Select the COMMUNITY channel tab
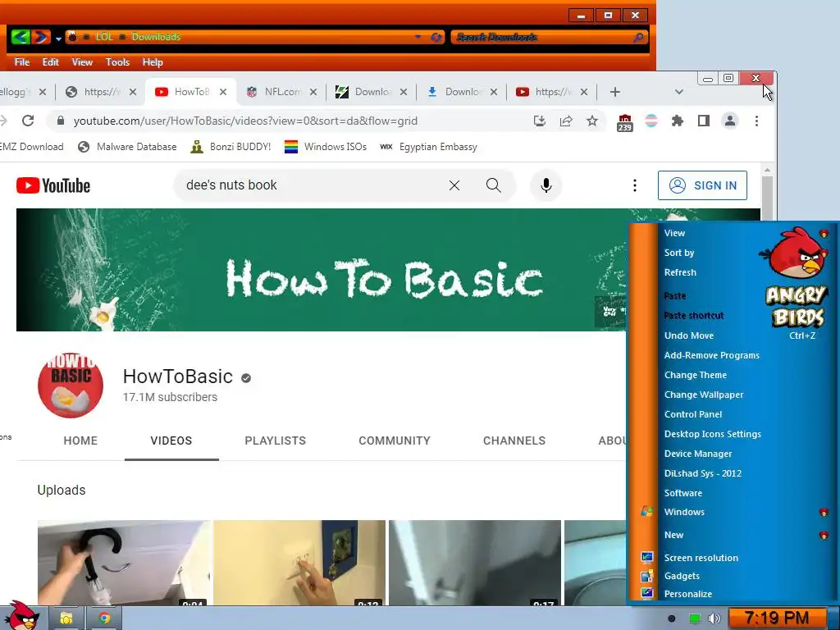 395,441
